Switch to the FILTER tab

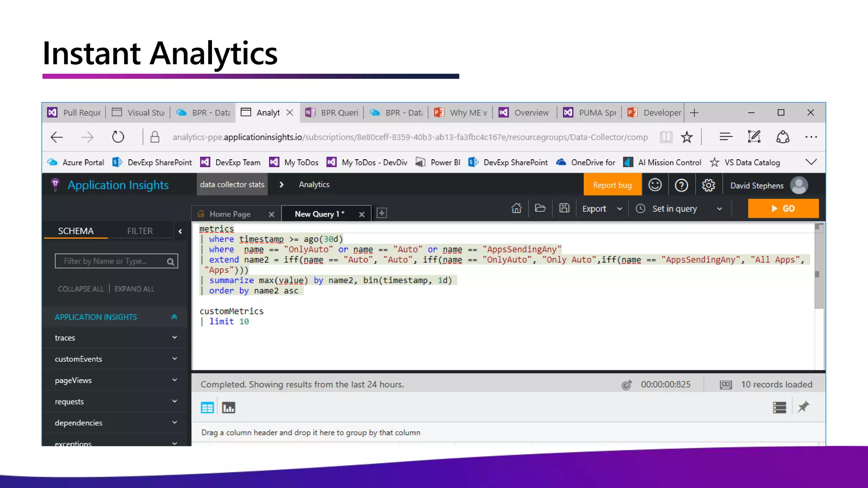pos(140,231)
